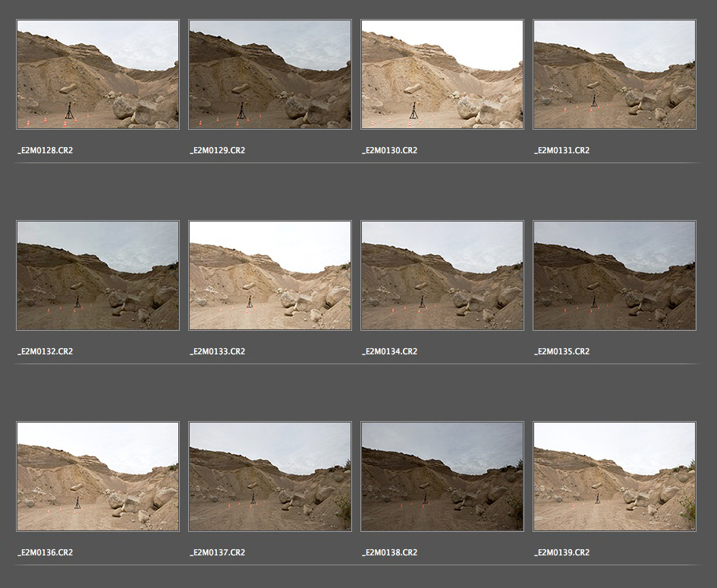This screenshot has height=588, width=717.
Task: Select the _E2M0135.CR2 image thumbnail
Action: pyautogui.click(x=615, y=275)
